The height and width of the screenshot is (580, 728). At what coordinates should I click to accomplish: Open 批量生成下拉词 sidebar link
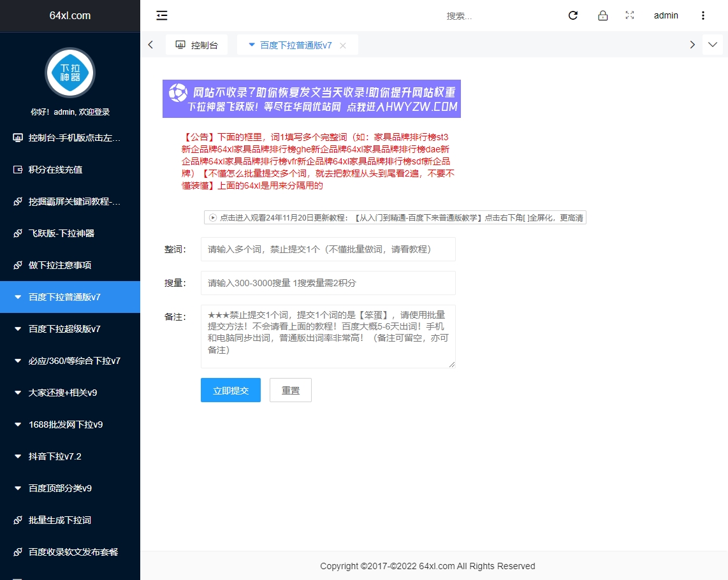pyautogui.click(x=70, y=520)
